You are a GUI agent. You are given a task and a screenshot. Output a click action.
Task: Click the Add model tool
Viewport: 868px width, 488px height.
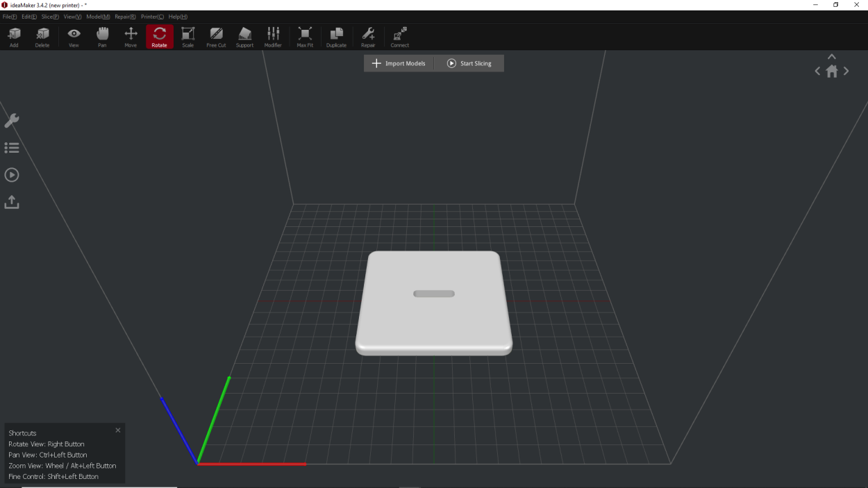(x=14, y=37)
